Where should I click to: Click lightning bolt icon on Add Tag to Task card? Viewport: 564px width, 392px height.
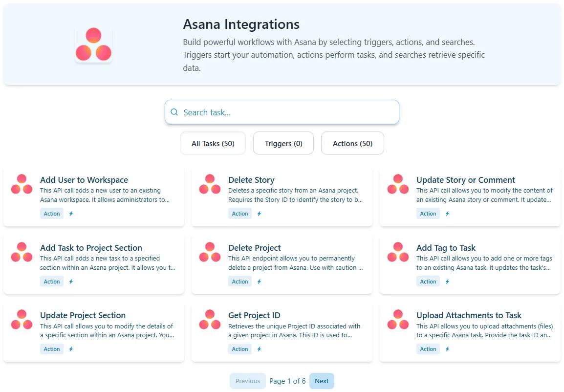(447, 282)
